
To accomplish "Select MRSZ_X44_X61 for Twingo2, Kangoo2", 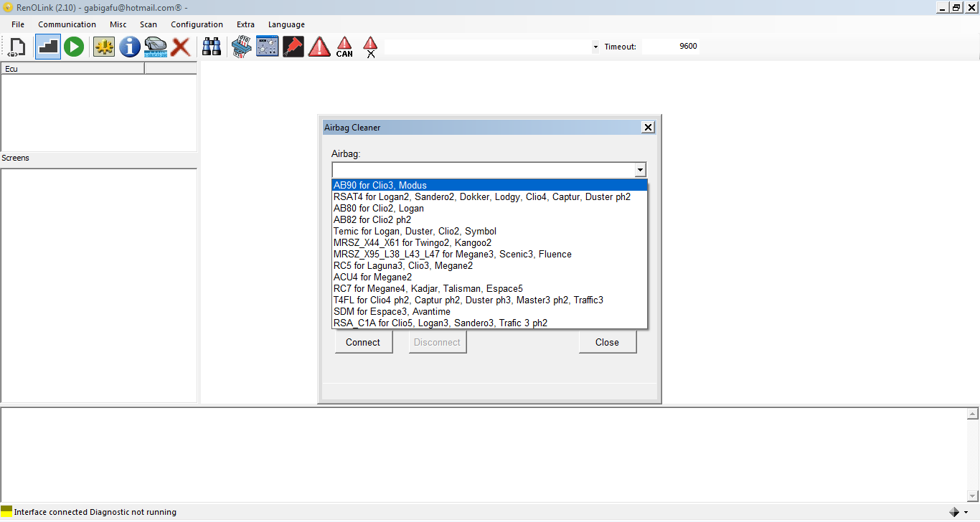I will [490, 242].
